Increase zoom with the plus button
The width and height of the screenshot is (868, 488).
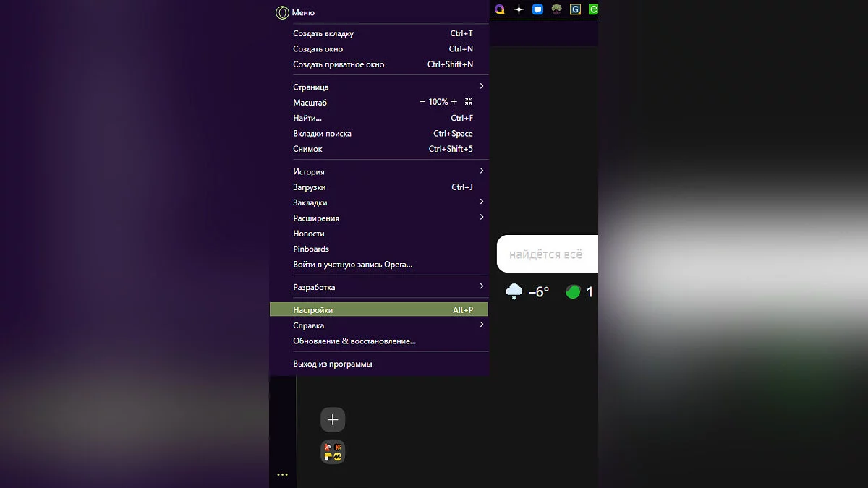[x=454, y=102]
